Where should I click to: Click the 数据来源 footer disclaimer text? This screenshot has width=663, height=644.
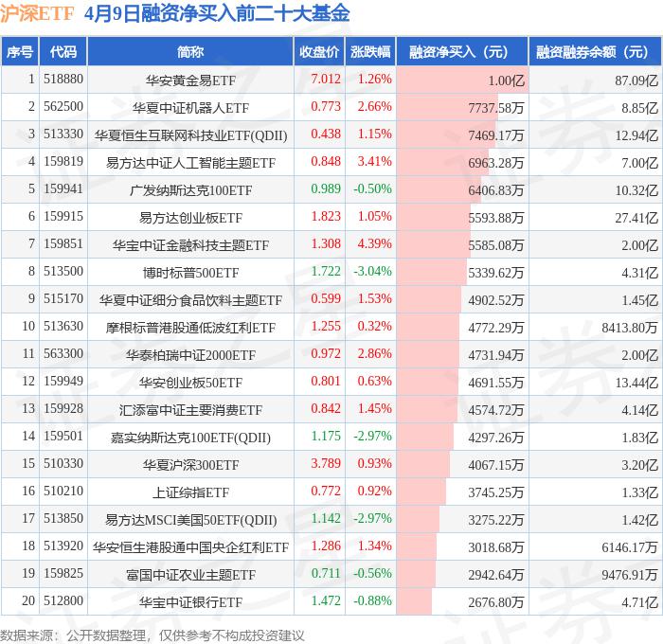coord(152,635)
